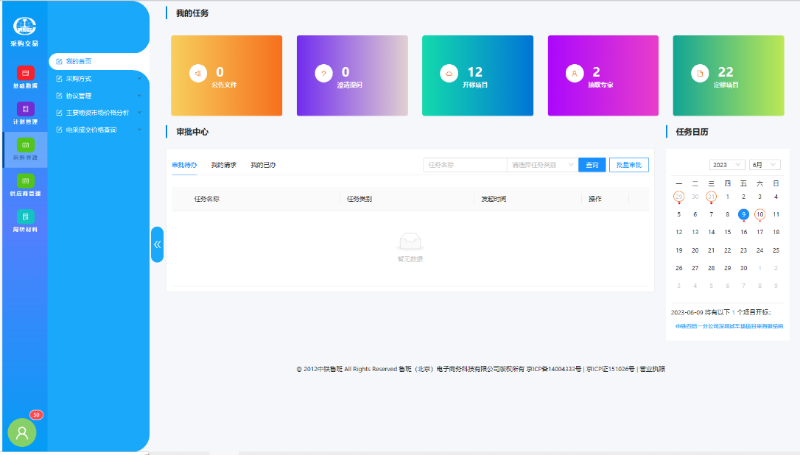The width and height of the screenshot is (800, 455).
Task: Click the 审批中心 section heading
Action: click(192, 132)
